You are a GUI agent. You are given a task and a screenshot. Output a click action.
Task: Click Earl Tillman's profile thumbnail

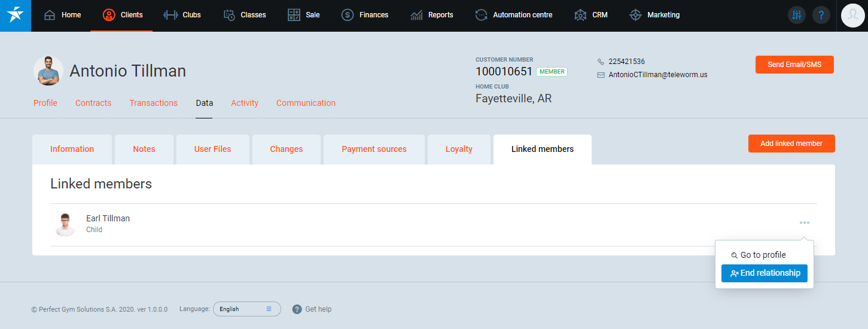65,224
